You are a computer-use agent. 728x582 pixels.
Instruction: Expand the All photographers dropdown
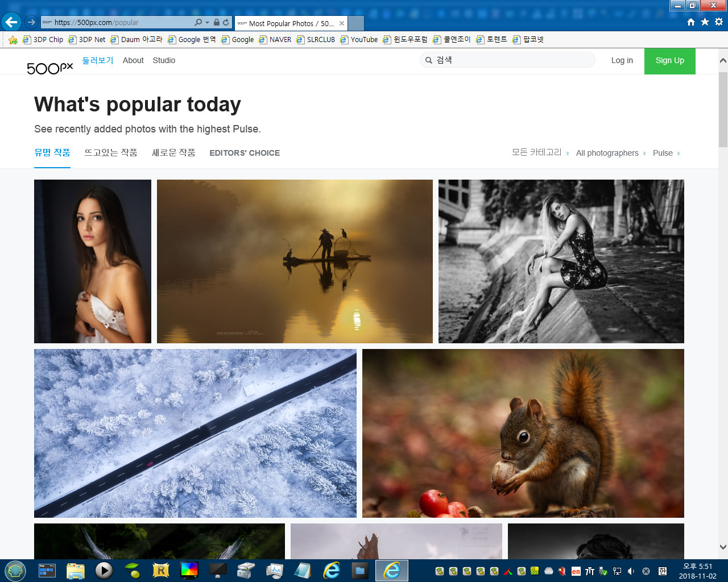coord(611,153)
